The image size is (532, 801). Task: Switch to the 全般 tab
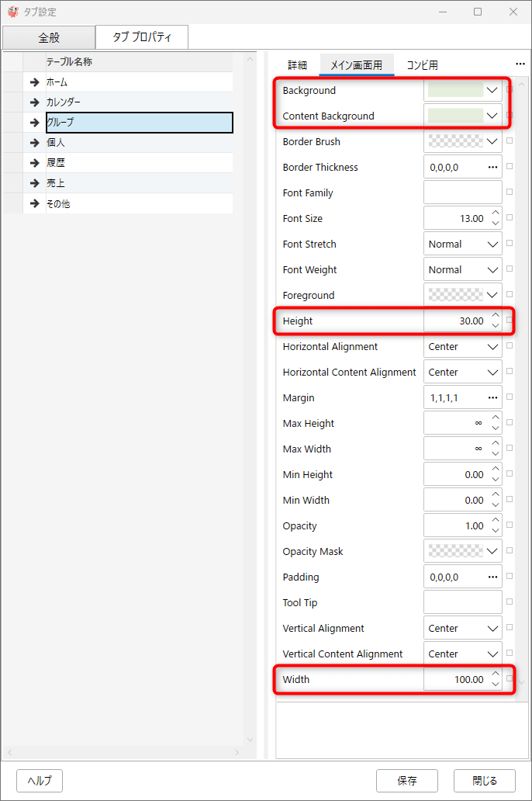click(x=49, y=38)
